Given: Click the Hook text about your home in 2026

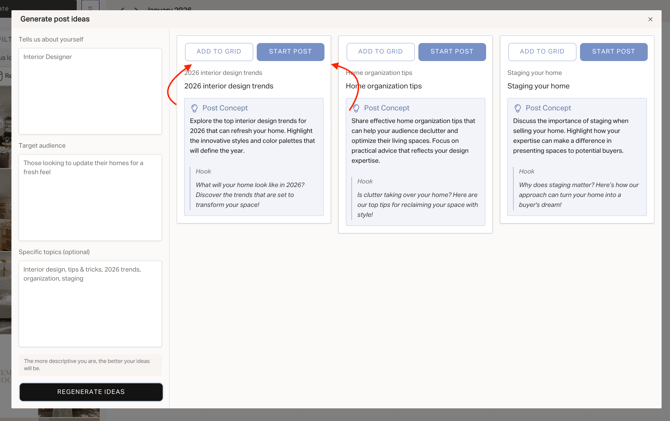Looking at the screenshot, I should point(250,195).
